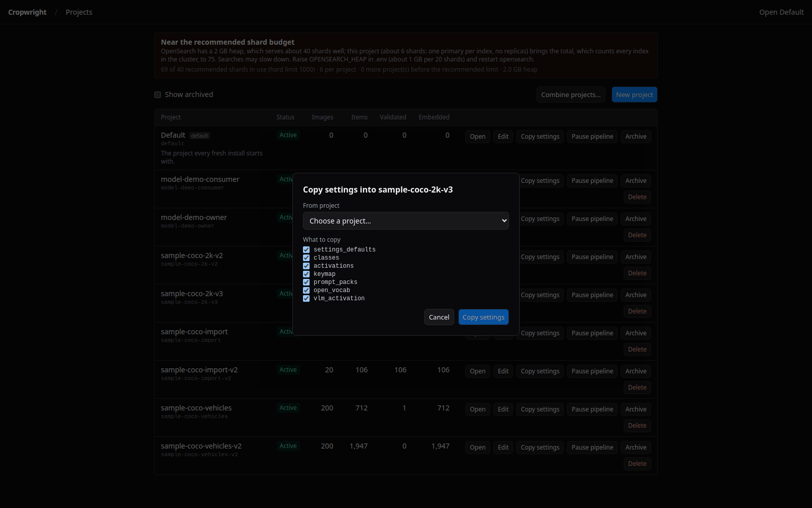Image resolution: width=812 pixels, height=508 pixels.
Task: Archive the model-demo-owner project
Action: [x=636, y=219]
